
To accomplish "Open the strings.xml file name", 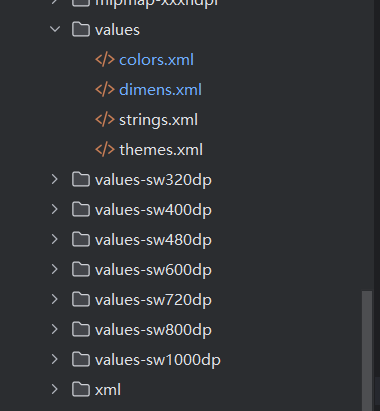I will (x=158, y=120).
